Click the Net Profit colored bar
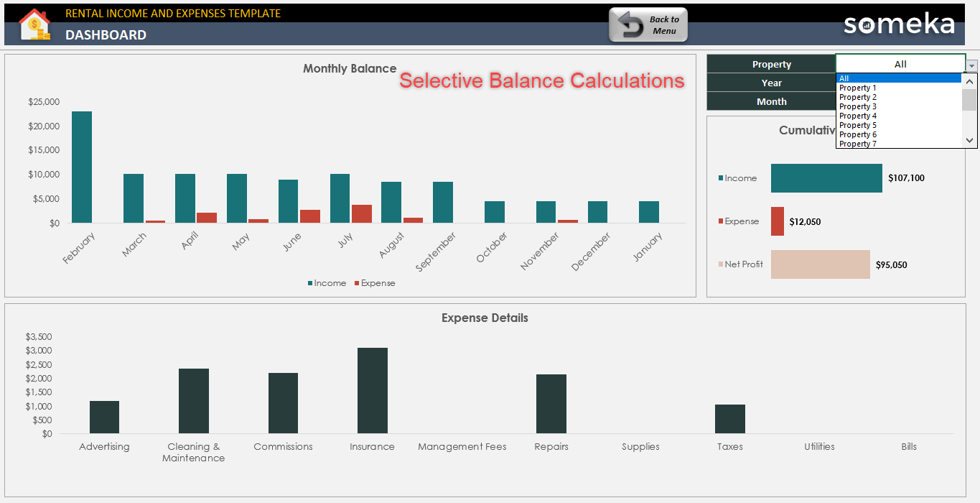Screen dimensions: 980x503 tap(820, 264)
